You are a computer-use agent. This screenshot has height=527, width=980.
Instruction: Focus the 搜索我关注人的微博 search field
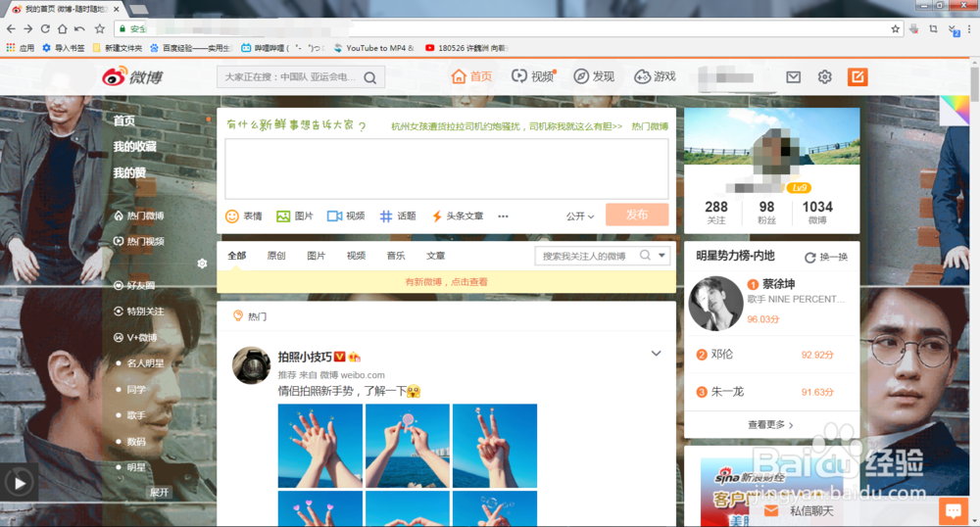coord(586,256)
